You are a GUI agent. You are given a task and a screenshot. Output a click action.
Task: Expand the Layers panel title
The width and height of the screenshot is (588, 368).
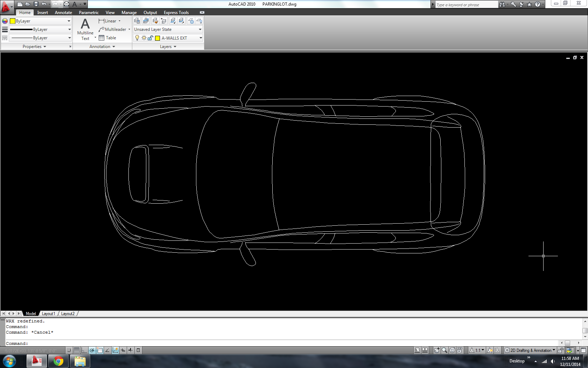coord(168,47)
